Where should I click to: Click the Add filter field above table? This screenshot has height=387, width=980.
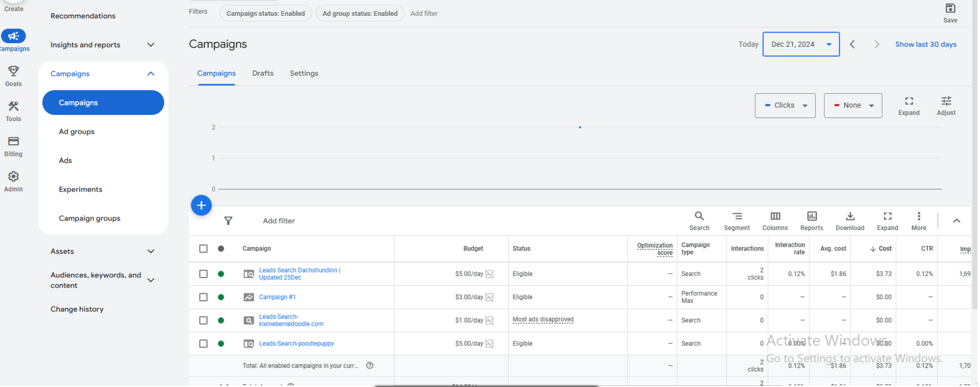pyautogui.click(x=279, y=221)
